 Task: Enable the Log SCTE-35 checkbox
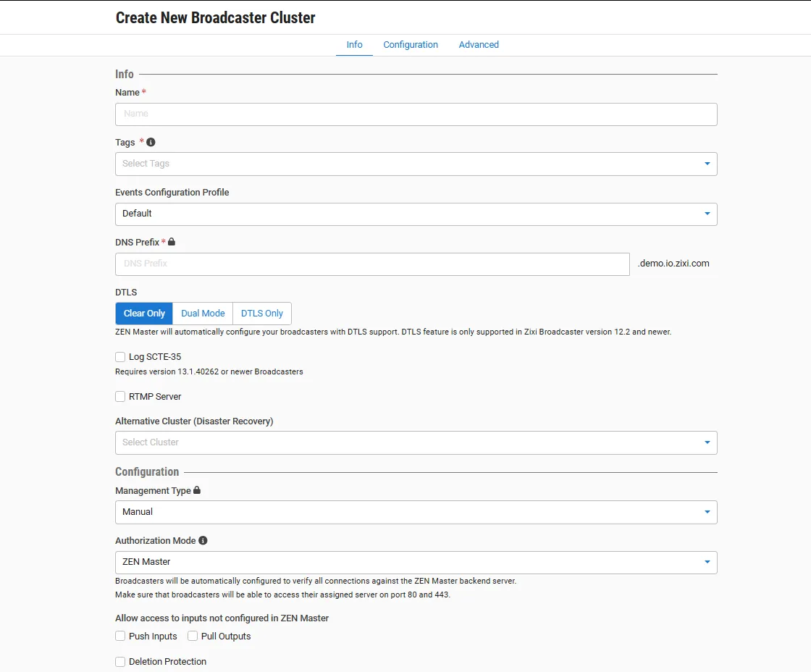(x=120, y=357)
